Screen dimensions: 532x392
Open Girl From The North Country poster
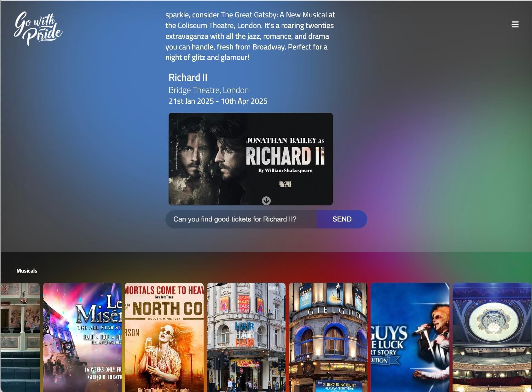tap(164, 337)
